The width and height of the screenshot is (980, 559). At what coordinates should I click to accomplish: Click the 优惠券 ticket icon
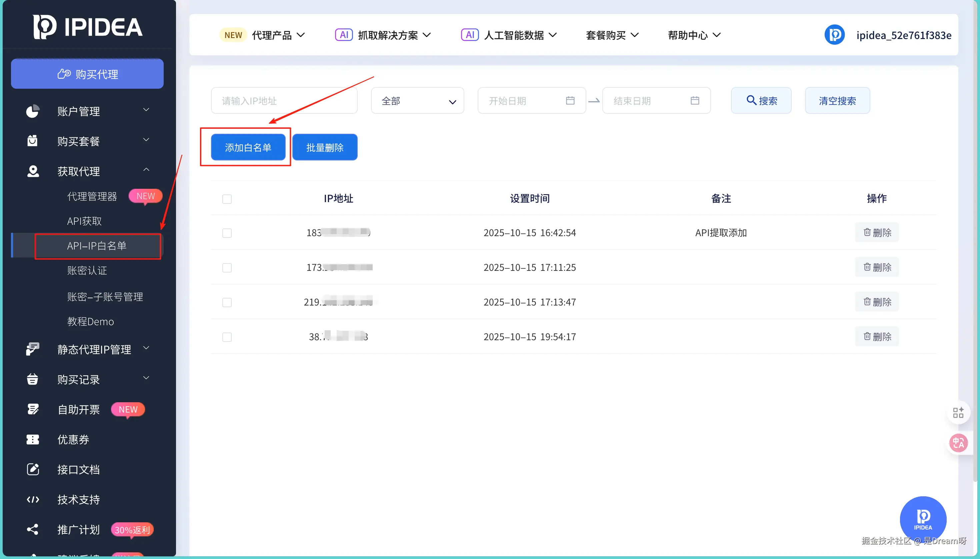(x=33, y=439)
